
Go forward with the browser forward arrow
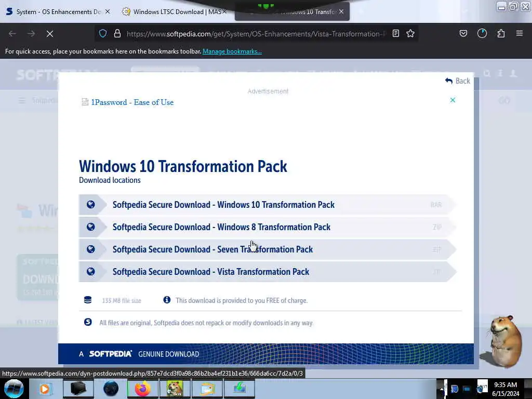[31, 34]
